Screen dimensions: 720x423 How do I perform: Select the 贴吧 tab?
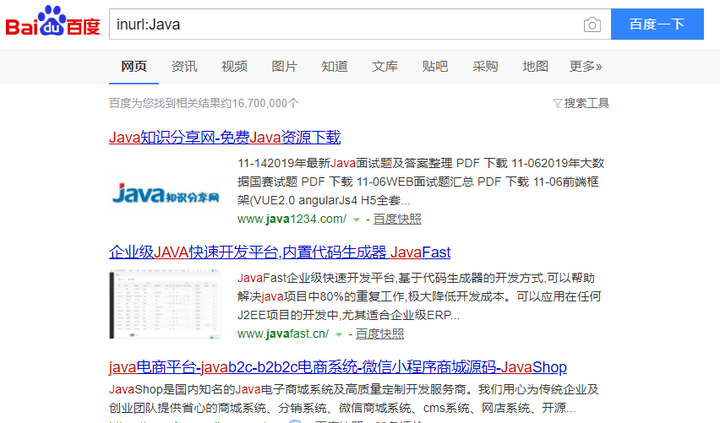tap(435, 67)
